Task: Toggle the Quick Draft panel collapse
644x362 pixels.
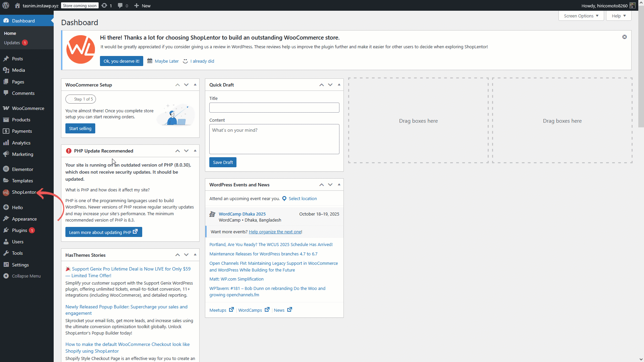Action: click(339, 85)
